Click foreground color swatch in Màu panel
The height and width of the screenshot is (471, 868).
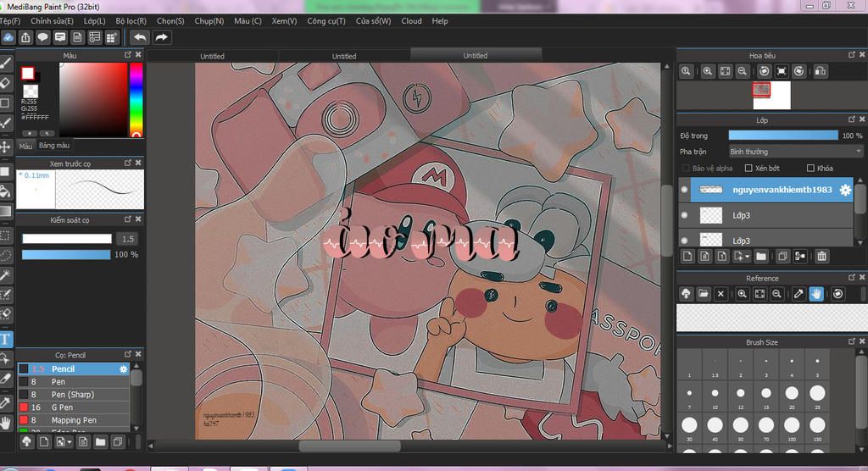pyautogui.click(x=28, y=73)
